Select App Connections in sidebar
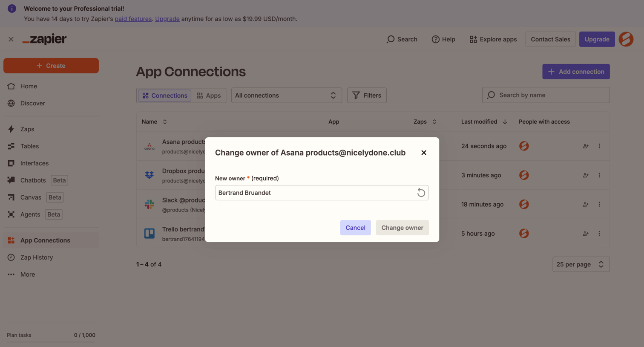644x347 pixels. tap(51, 240)
